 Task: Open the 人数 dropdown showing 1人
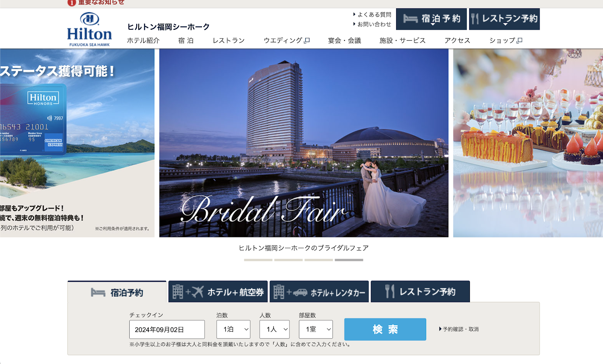point(274,329)
